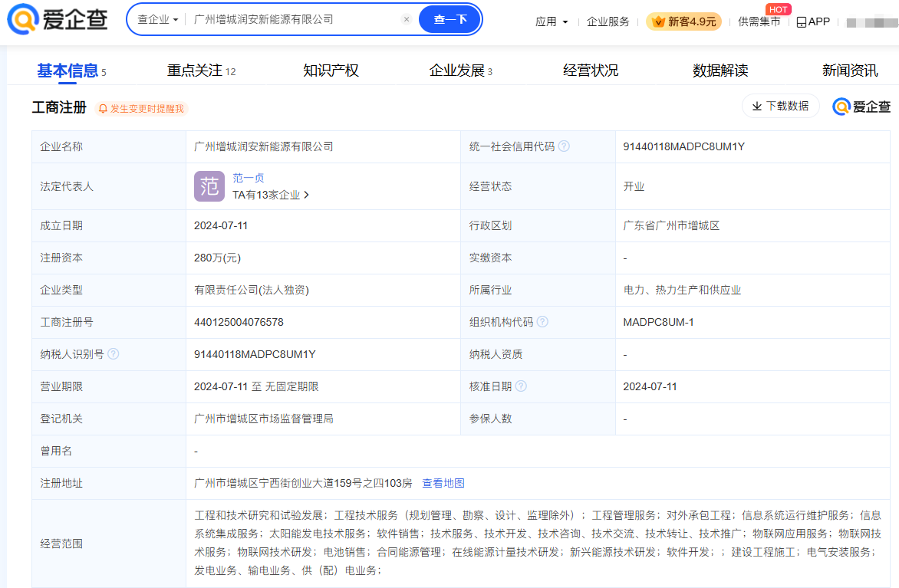This screenshot has width=899, height=588.
Task: Select the credit code 91440118MADPC8UM1Y in top row
Action: pos(684,146)
